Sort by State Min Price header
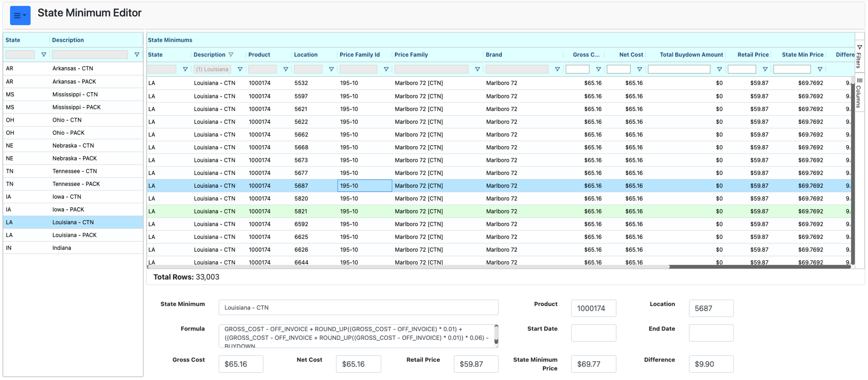The image size is (868, 380). pyautogui.click(x=802, y=55)
